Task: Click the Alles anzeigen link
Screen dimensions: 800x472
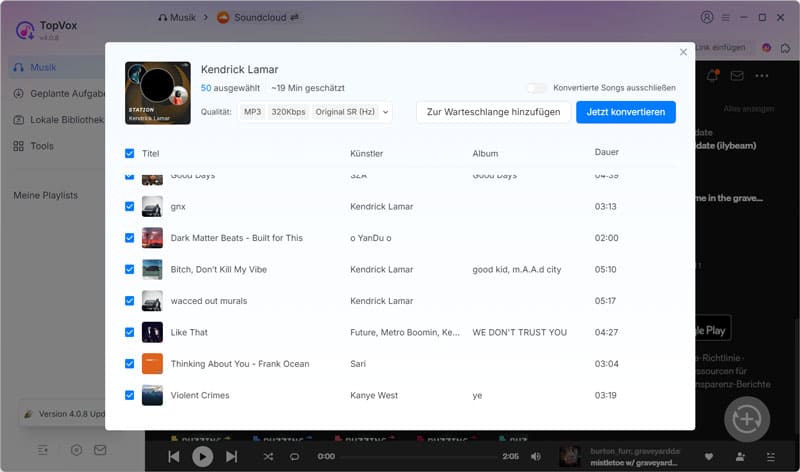Action: 748,109
